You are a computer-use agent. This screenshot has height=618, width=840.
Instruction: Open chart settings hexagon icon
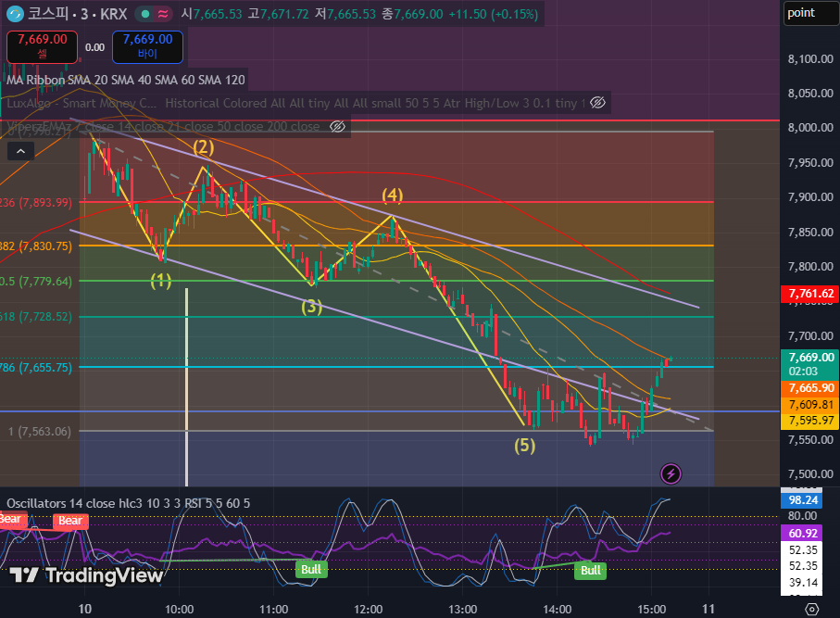pos(812,609)
